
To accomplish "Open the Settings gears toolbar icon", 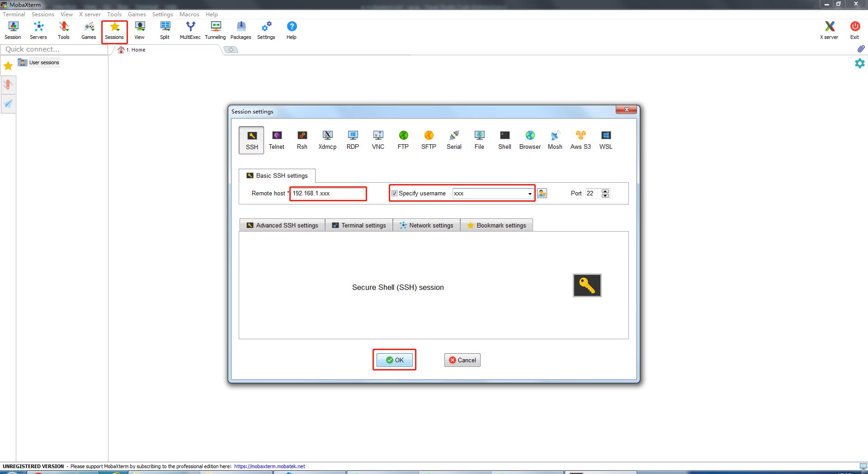I will tap(266, 31).
